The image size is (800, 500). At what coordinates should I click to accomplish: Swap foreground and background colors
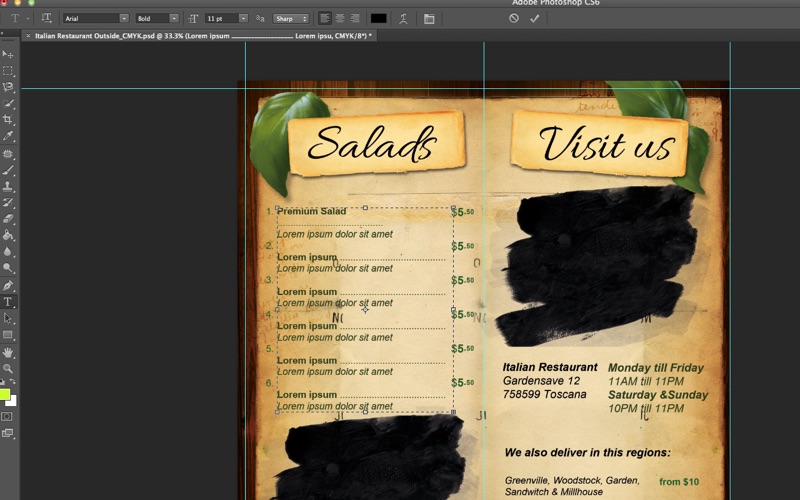coord(13,382)
